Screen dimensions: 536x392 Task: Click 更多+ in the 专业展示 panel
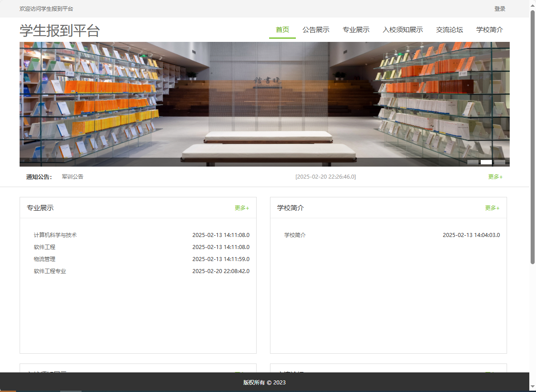(241, 208)
